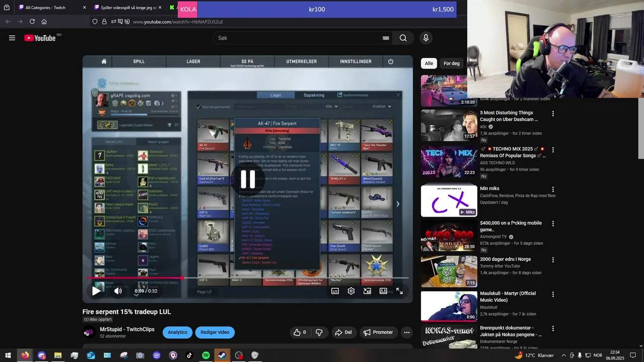
Task: Open 2000 dager edru i Norge title
Action: (505, 259)
